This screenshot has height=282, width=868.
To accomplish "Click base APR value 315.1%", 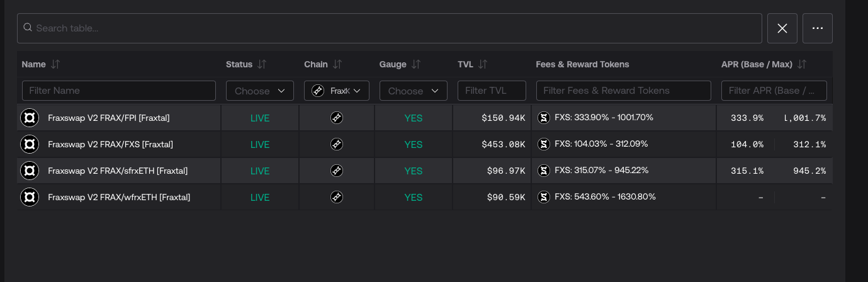I will [x=747, y=171].
